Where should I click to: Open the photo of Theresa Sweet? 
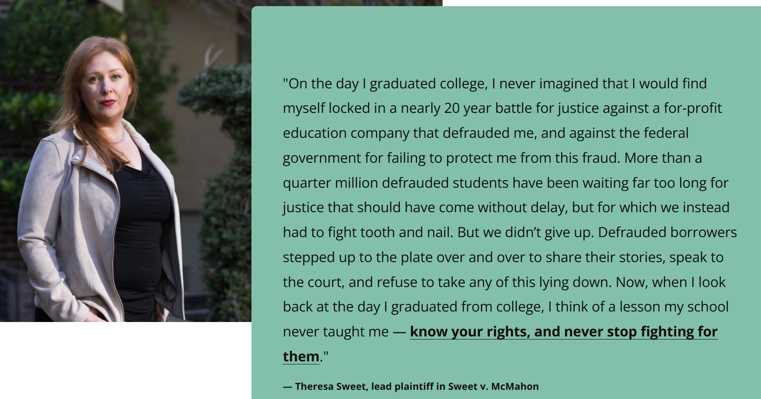click(x=125, y=161)
